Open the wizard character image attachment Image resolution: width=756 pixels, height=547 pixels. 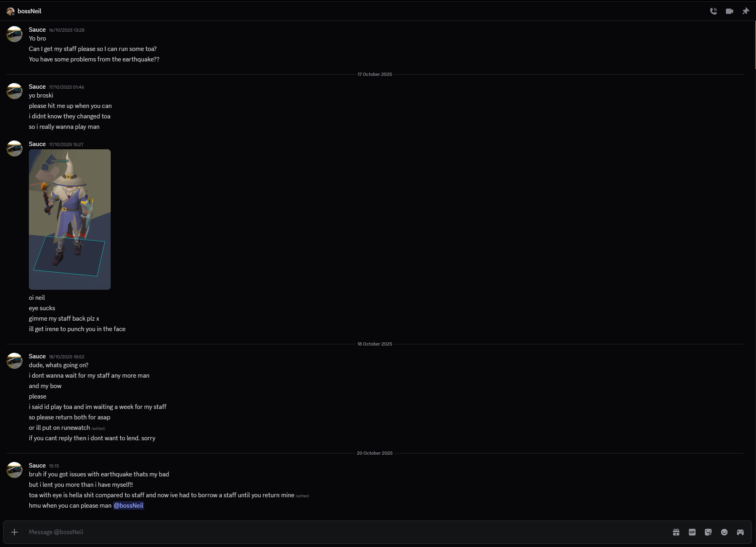tap(70, 219)
